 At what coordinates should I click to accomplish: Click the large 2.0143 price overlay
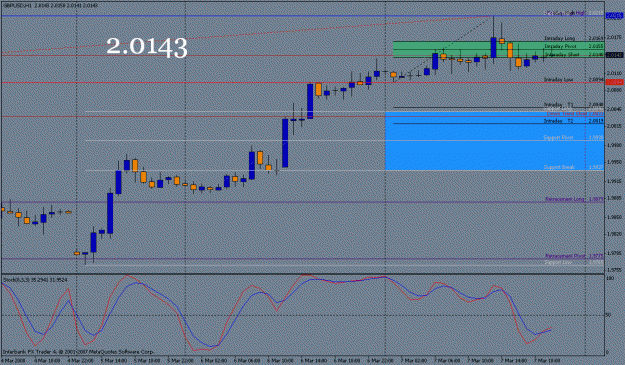(147, 47)
